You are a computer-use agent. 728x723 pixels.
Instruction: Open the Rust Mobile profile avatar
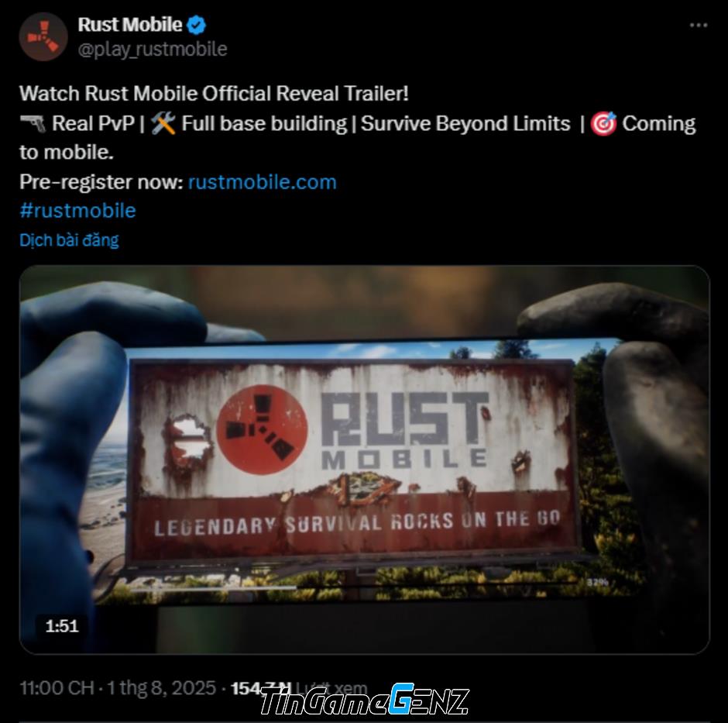43,36
